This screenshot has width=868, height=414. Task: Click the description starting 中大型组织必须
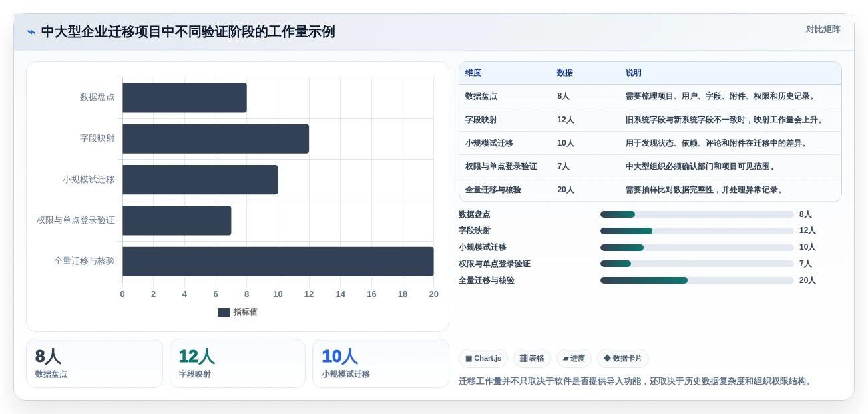[700, 166]
